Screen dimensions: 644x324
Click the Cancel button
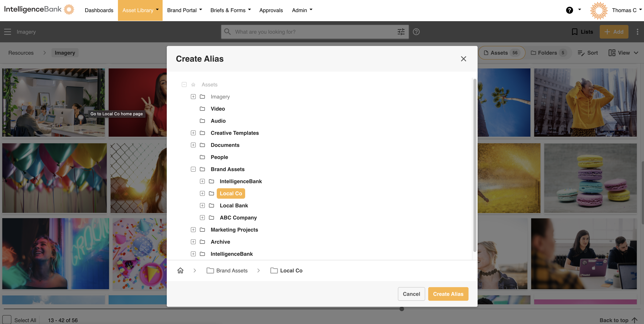click(x=411, y=294)
